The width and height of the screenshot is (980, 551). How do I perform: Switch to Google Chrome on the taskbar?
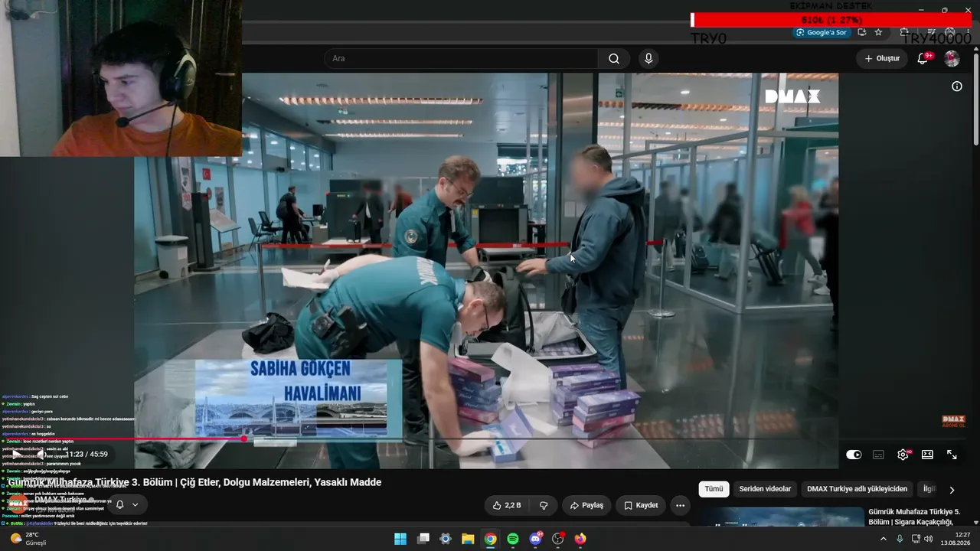coord(490,539)
